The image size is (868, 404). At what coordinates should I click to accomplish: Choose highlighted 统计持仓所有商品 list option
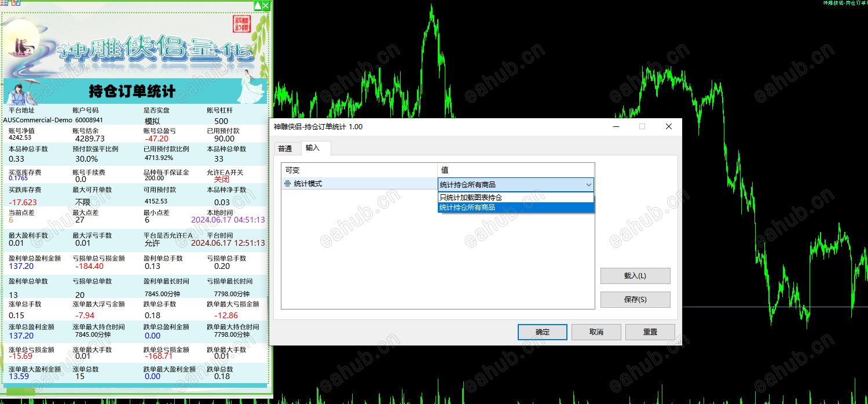[516, 207]
